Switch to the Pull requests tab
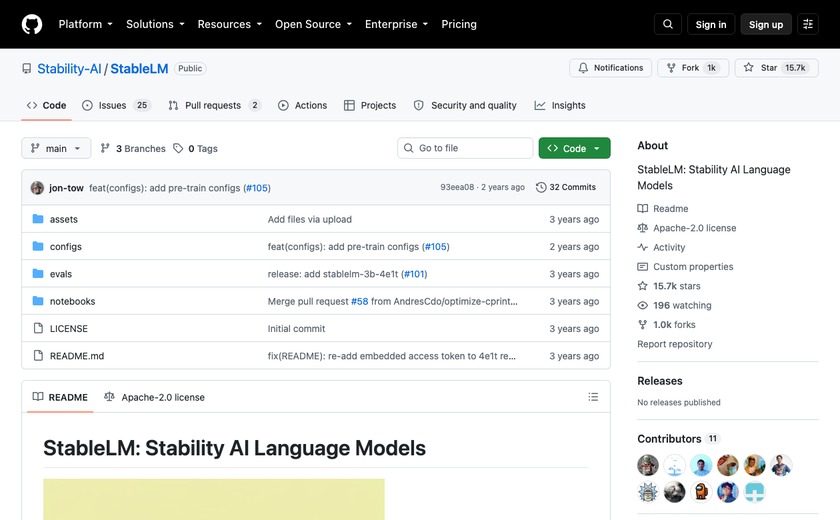 click(214, 105)
